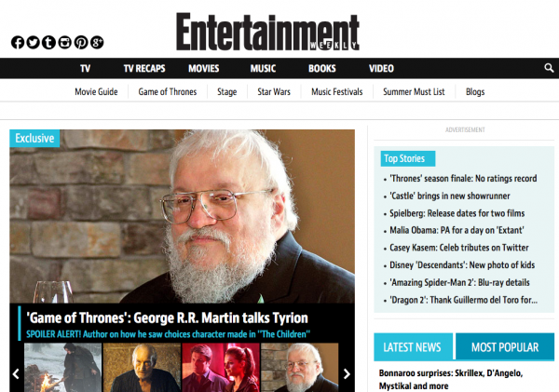Viewport: 559px width, 392px height.
Task: Open the Twitter social icon
Action: [34, 43]
